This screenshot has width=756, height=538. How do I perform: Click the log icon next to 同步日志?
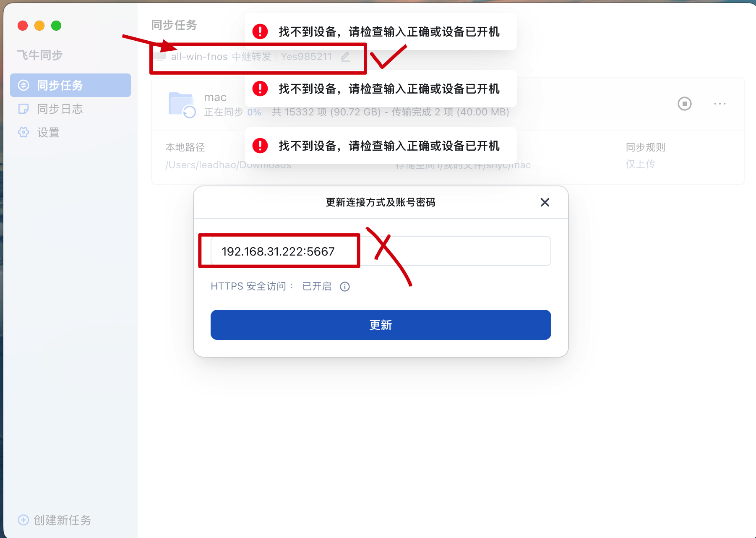23,109
